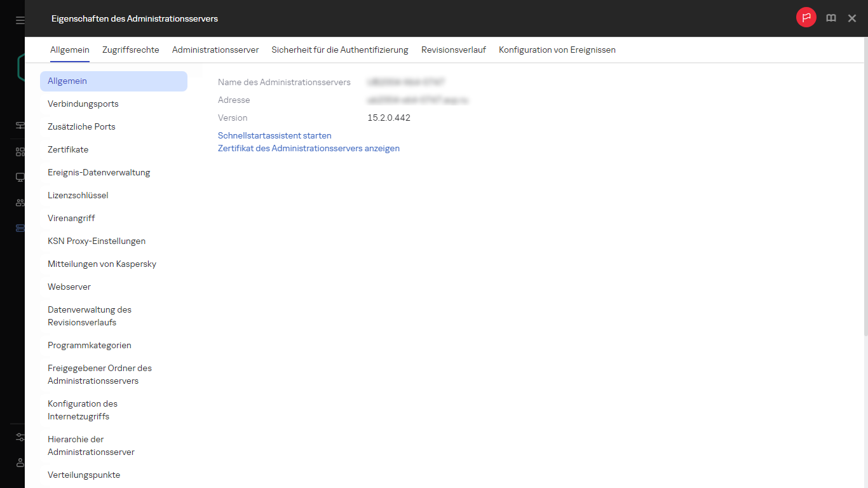Viewport: 868px width, 488px height.
Task: Open the users group icon in sidebar
Action: pos(18,202)
